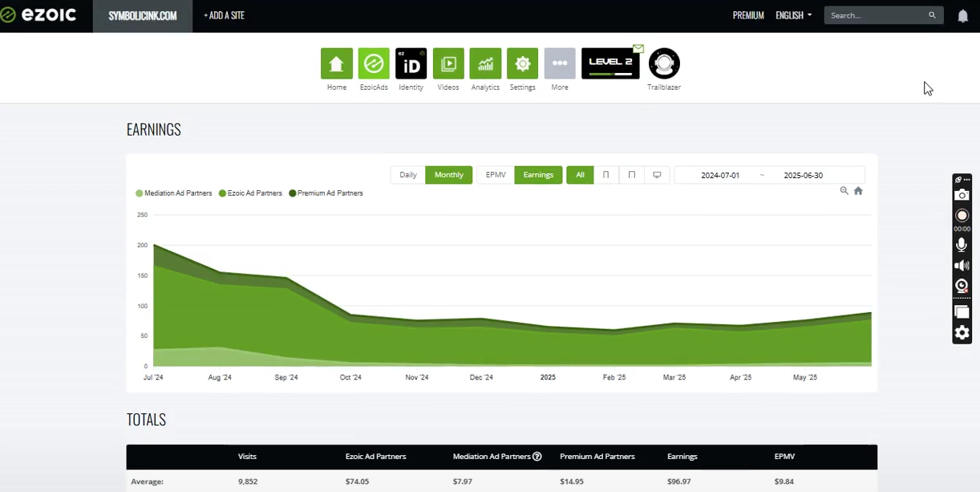Filter chart by second tablet device icon
This screenshot has height=492, width=980.
click(632, 175)
